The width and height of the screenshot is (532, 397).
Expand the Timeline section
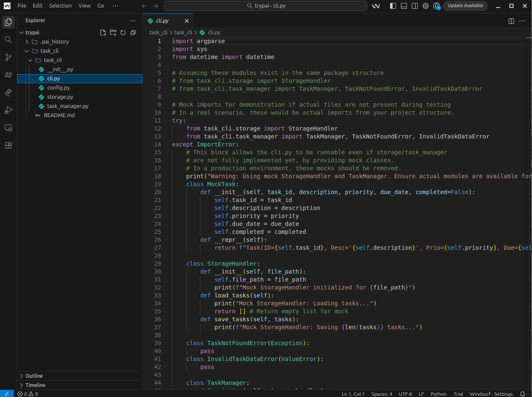pos(35,385)
